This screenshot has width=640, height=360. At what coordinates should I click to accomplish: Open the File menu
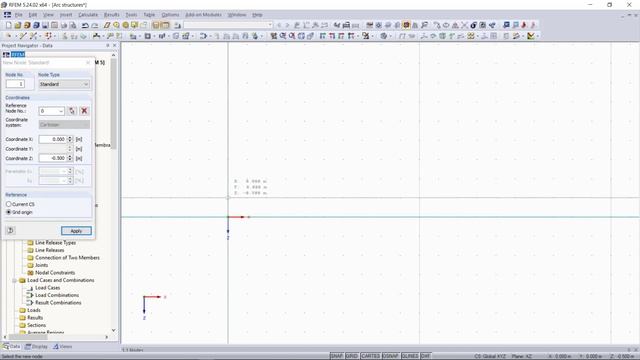pos(19,15)
